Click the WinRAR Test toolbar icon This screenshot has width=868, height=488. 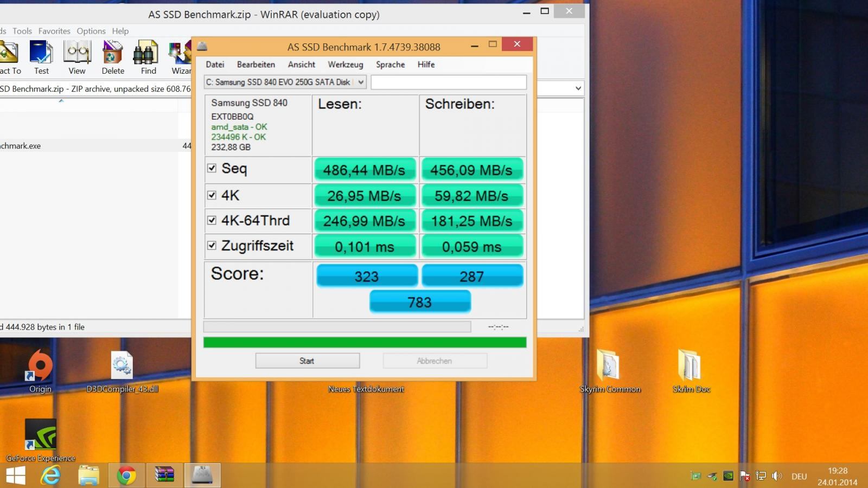41,52
